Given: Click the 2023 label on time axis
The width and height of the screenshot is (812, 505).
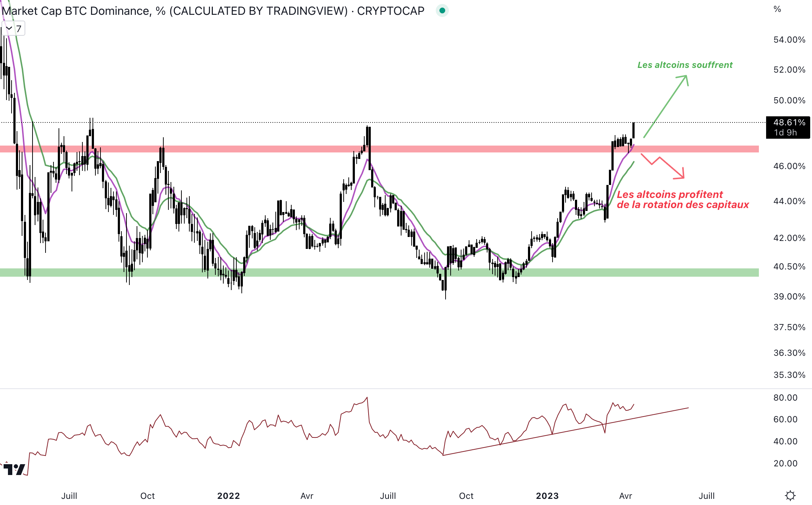Looking at the screenshot, I should (x=547, y=496).
